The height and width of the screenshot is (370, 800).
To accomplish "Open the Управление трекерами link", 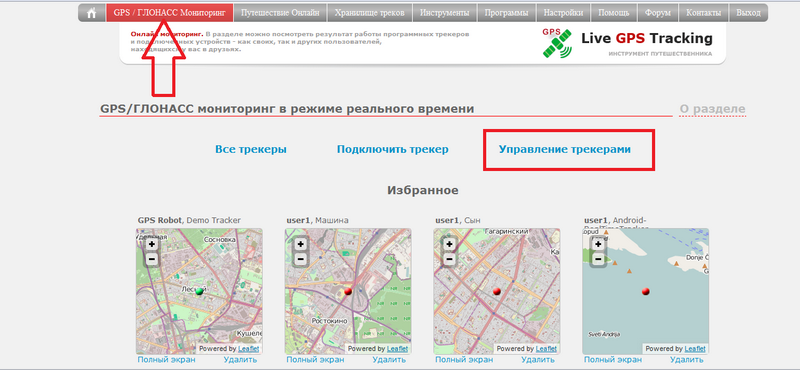I will point(564,150).
